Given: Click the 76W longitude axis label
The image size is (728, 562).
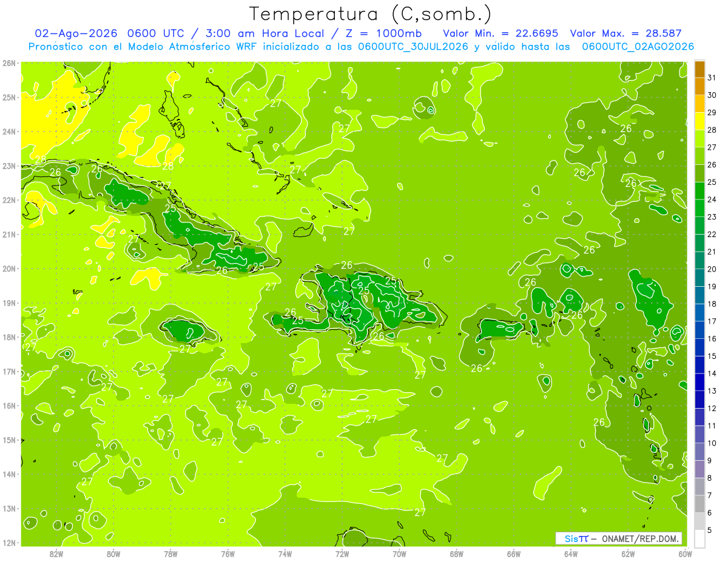Looking at the screenshot, I should click(x=228, y=554).
